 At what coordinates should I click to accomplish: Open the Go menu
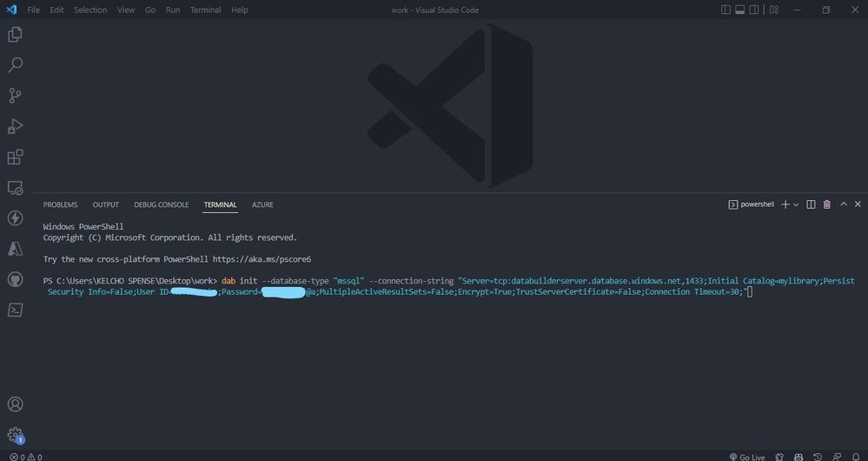point(150,10)
